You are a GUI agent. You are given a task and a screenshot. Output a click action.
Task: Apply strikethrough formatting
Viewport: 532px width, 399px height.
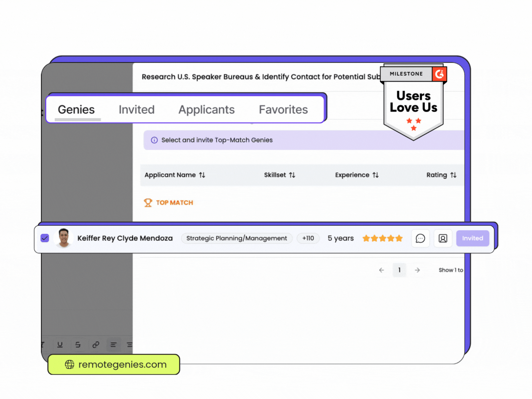point(78,345)
